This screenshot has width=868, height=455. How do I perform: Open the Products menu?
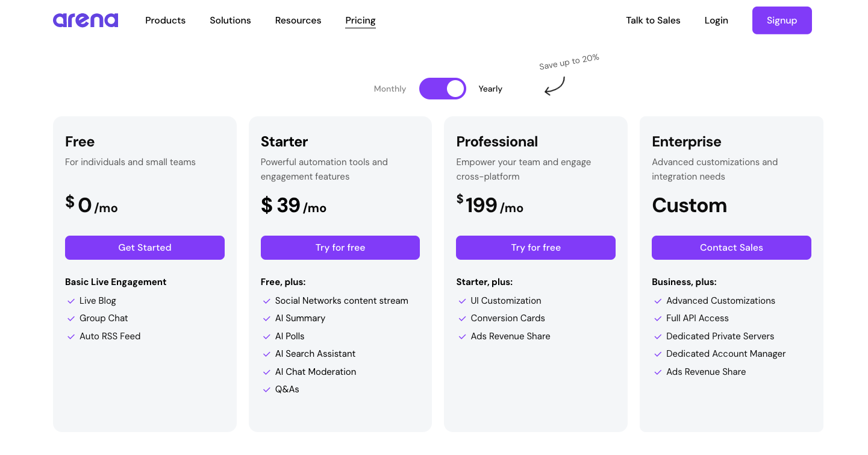pyautogui.click(x=166, y=20)
